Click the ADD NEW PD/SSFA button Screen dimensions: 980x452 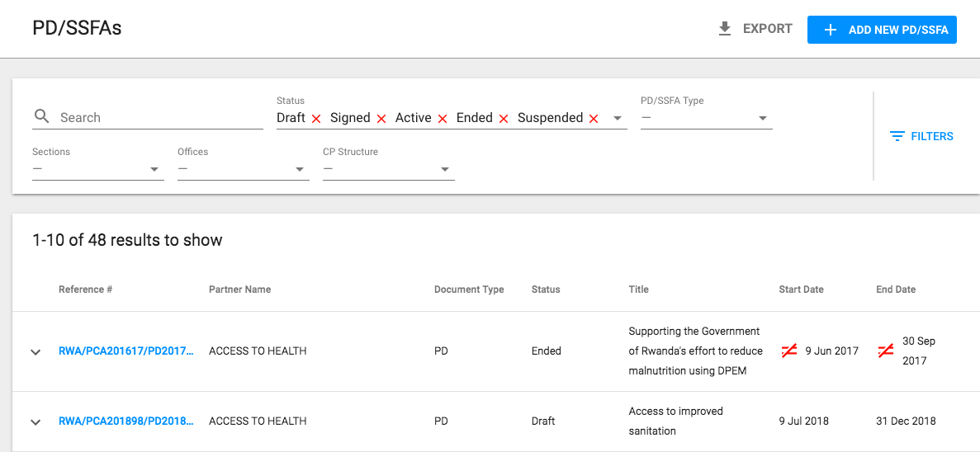(882, 30)
